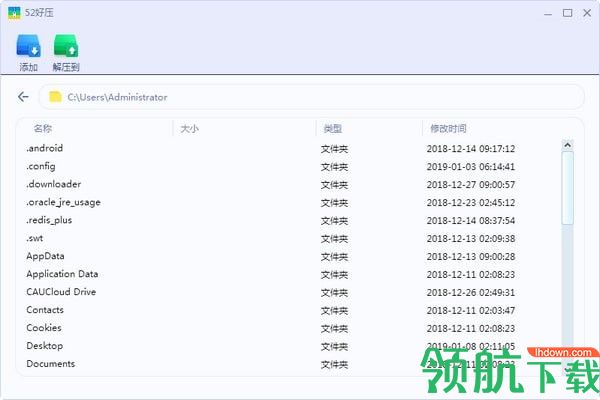Click the date 2018-12-14 08:37:54
This screenshot has height=400, width=600.
[471, 221]
